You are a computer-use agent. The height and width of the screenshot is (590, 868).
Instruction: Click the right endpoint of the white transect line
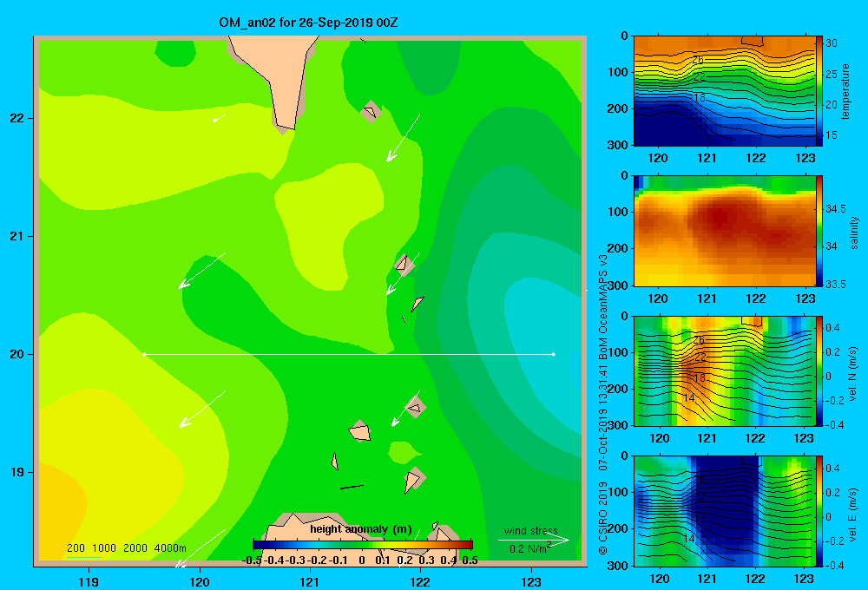coord(554,354)
